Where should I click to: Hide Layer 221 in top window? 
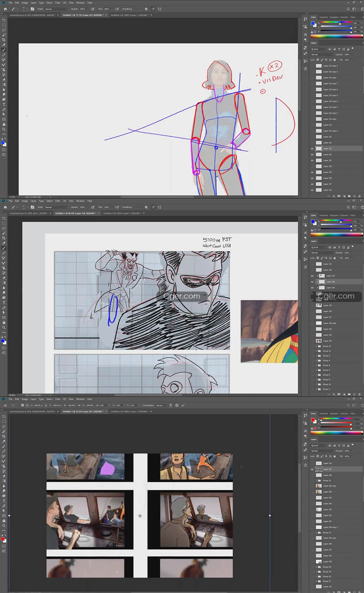pyautogui.click(x=312, y=160)
